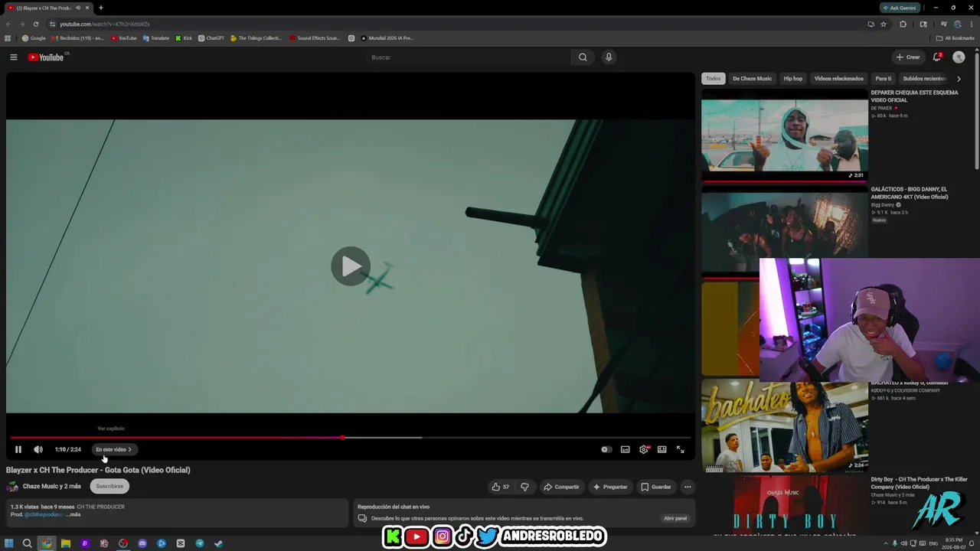980x551 pixels.
Task: Open the account avatar menu
Action: coord(959,57)
